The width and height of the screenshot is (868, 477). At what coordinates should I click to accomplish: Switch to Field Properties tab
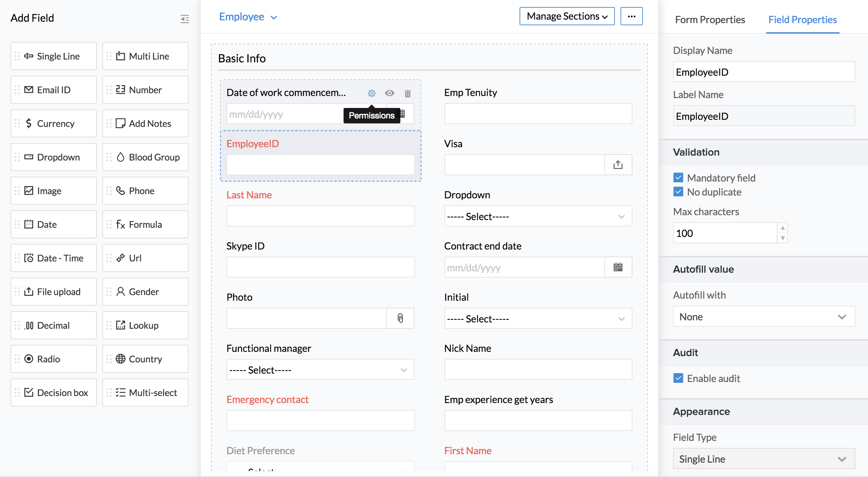coord(802,20)
